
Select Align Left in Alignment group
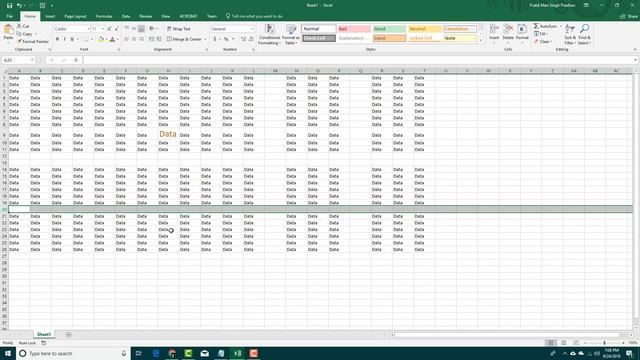(127, 39)
